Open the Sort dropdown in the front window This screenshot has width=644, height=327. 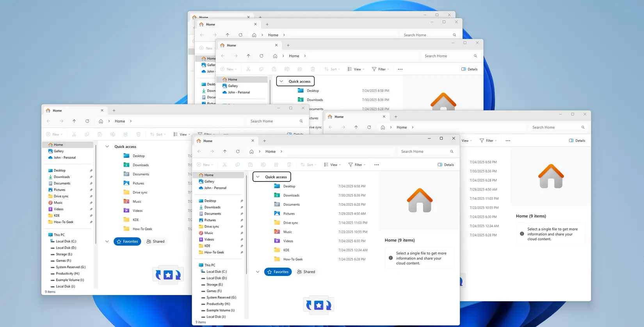(309, 165)
